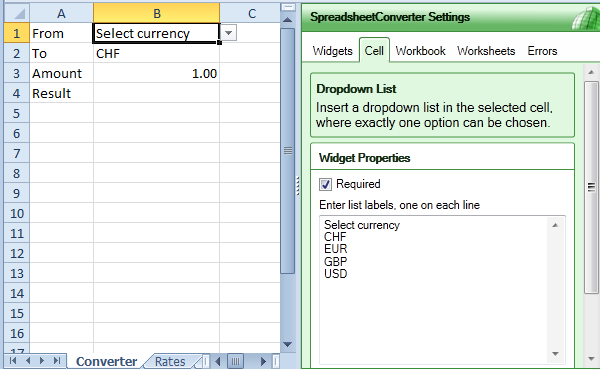Click horizontal scrollbar right arrow
600x369 pixels.
263,361
